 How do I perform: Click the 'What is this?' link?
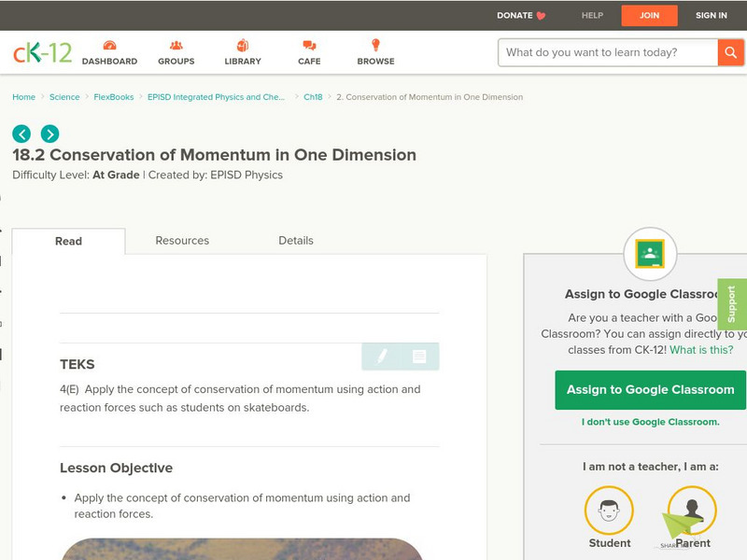(701, 350)
